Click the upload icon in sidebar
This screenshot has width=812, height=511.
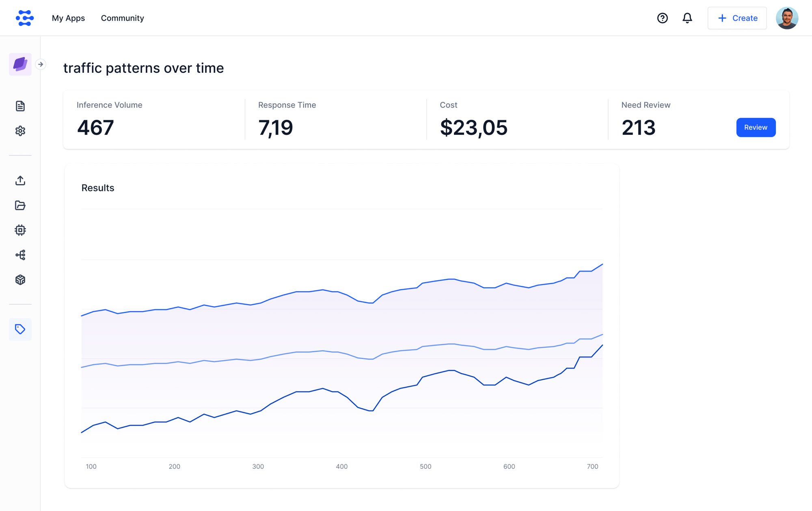20,180
